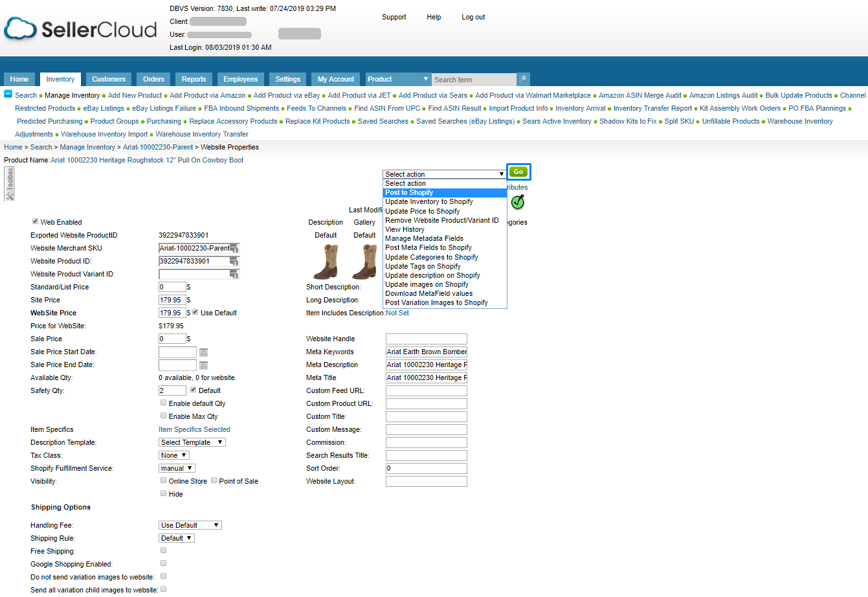The width and height of the screenshot is (868, 597).
Task: Open the Product search type dropdown
Action: [398, 79]
